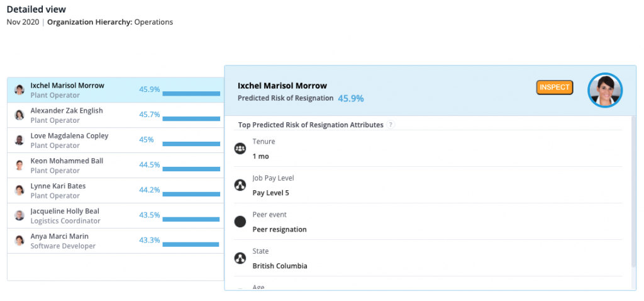This screenshot has height=301, width=644.
Task: Click Alexander Zak English's avatar icon
Action: click(19, 115)
